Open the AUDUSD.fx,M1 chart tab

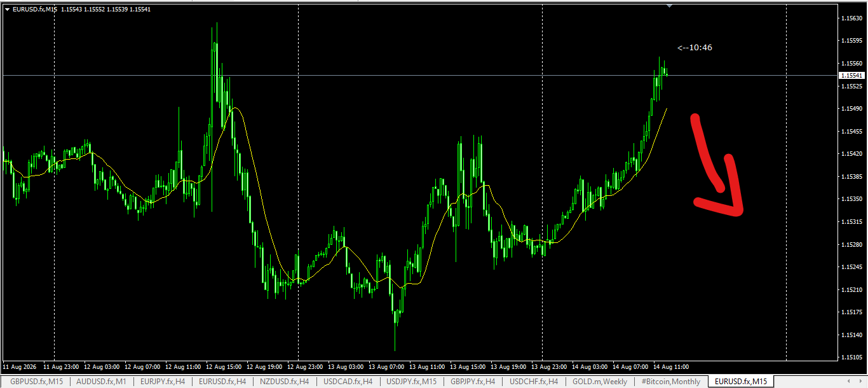(x=101, y=382)
